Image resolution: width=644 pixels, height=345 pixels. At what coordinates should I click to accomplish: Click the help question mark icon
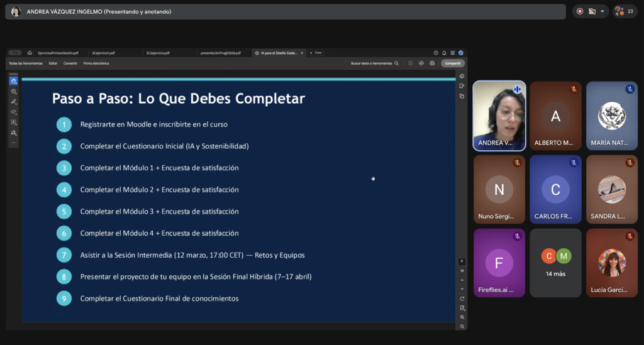[436, 53]
